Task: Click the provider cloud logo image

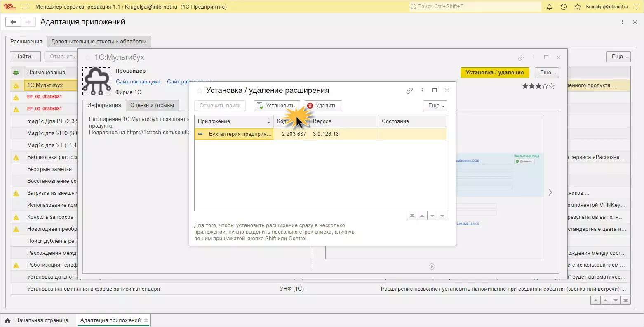Action: pos(97,81)
